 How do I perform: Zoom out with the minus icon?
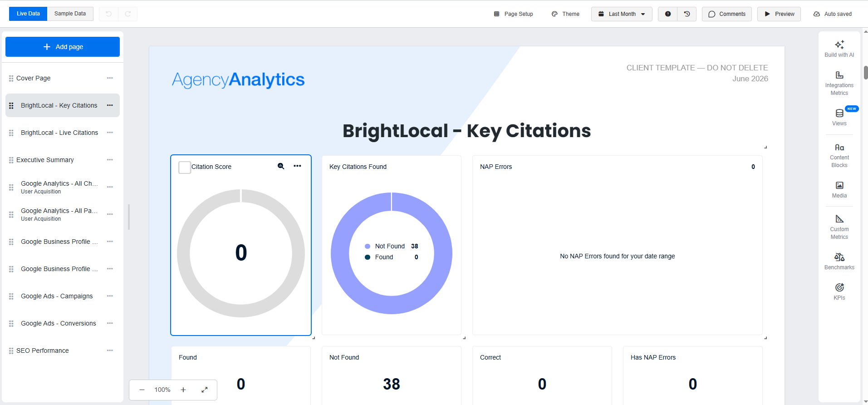[x=142, y=390]
